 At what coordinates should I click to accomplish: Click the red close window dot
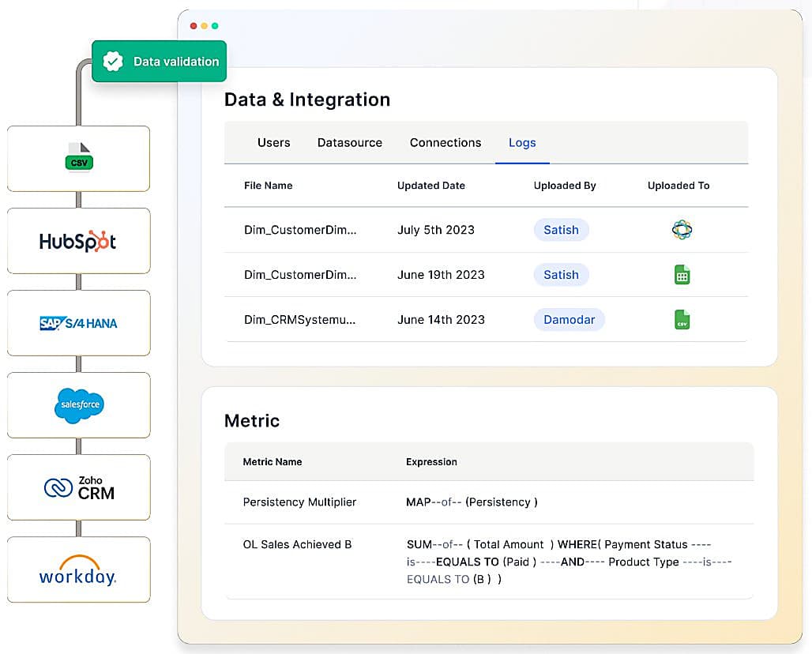click(194, 26)
